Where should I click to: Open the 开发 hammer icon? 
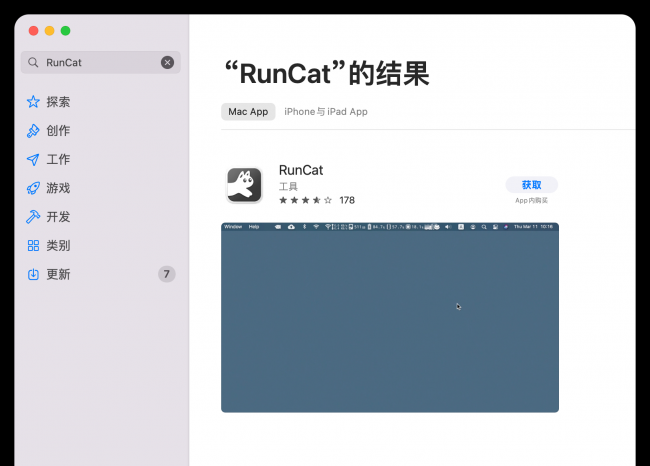33,217
